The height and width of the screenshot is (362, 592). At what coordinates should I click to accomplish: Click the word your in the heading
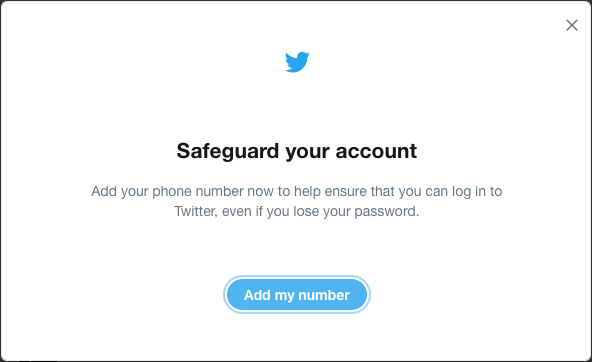307,152
